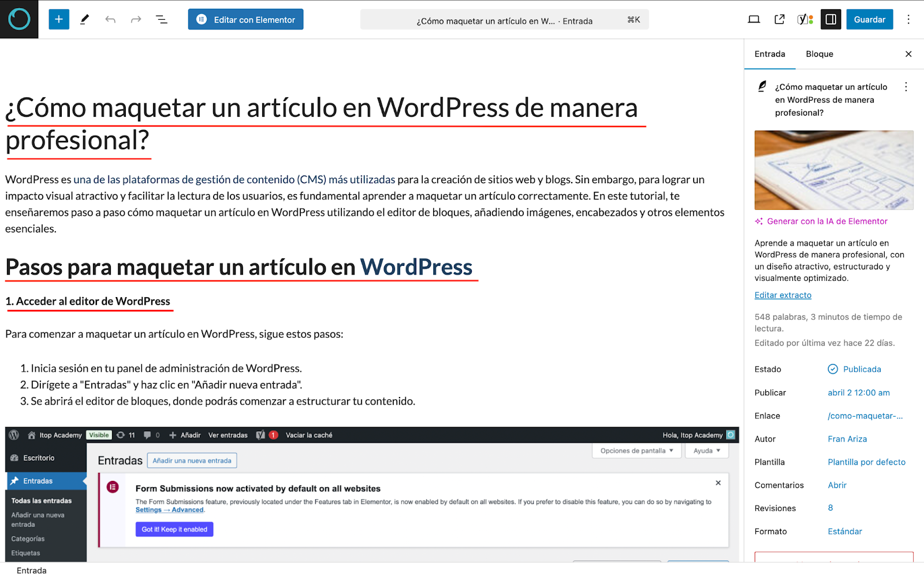Click the featured image thumbnail

point(834,170)
